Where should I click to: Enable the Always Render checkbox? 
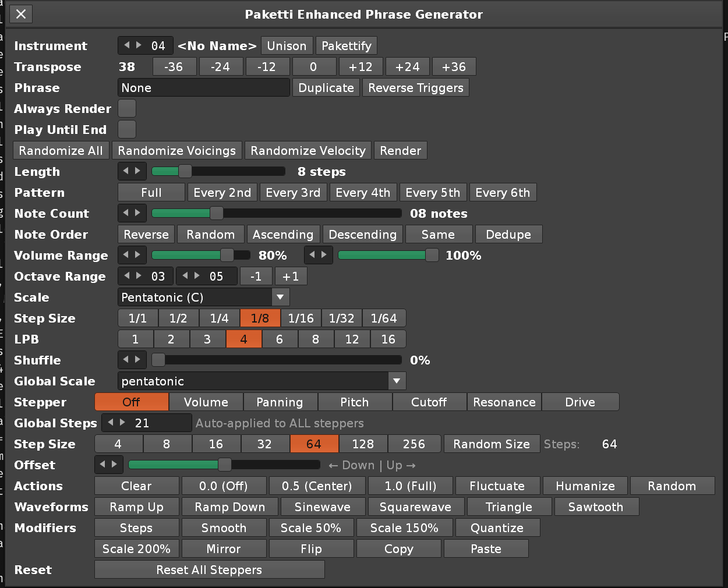127,108
